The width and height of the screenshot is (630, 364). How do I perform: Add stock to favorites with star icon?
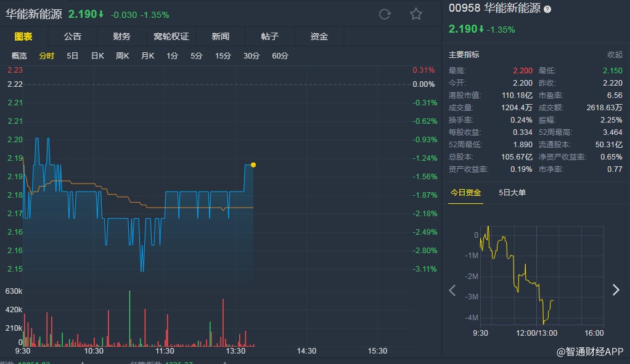click(x=416, y=14)
